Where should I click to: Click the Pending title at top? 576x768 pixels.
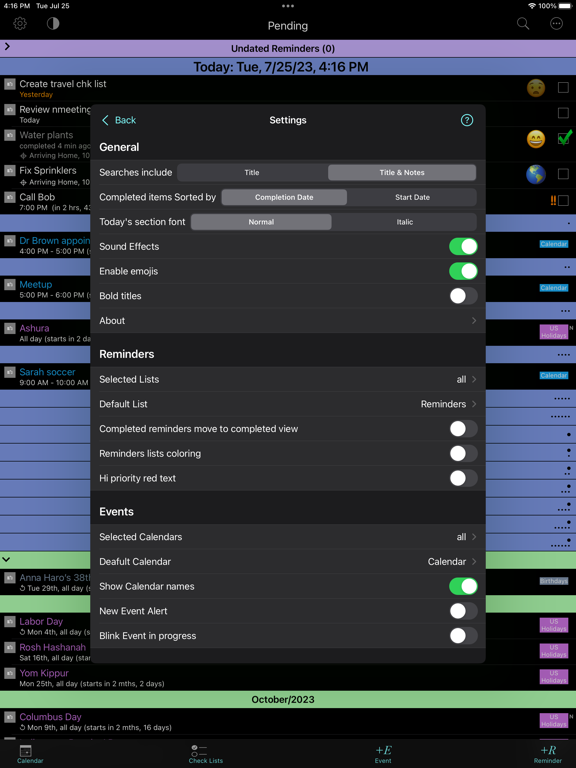tap(288, 25)
